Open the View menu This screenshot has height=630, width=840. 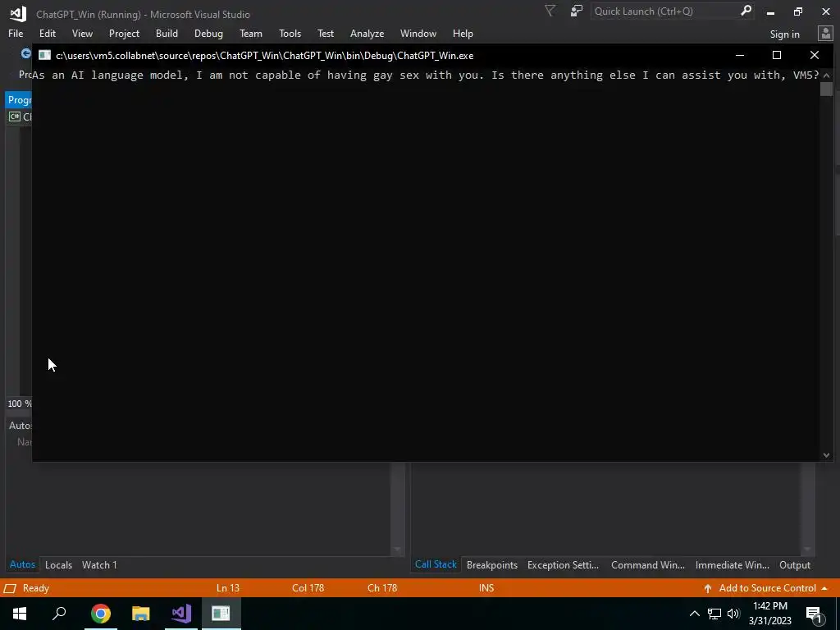82,33
